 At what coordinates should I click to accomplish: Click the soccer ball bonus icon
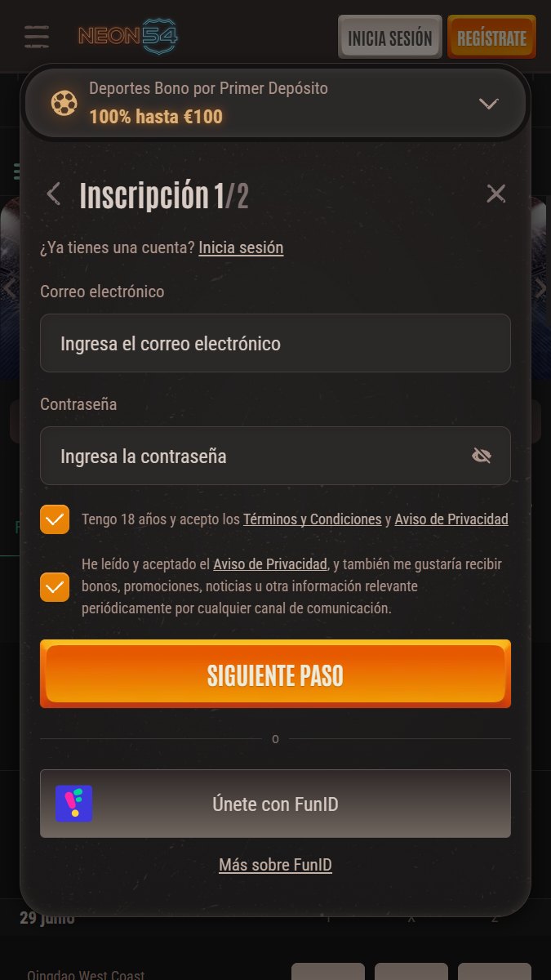coord(64,104)
